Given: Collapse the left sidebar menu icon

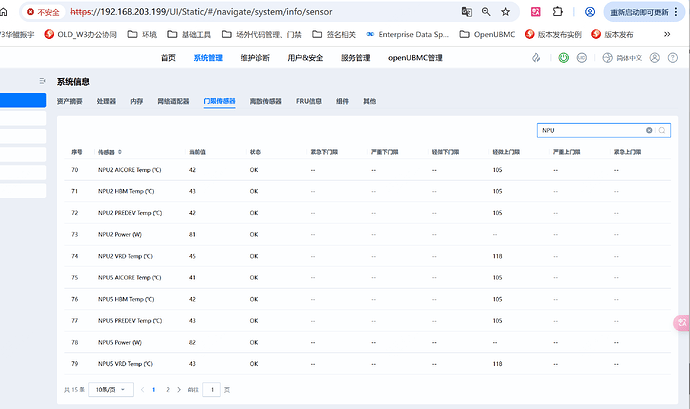Looking at the screenshot, I should [x=42, y=81].
